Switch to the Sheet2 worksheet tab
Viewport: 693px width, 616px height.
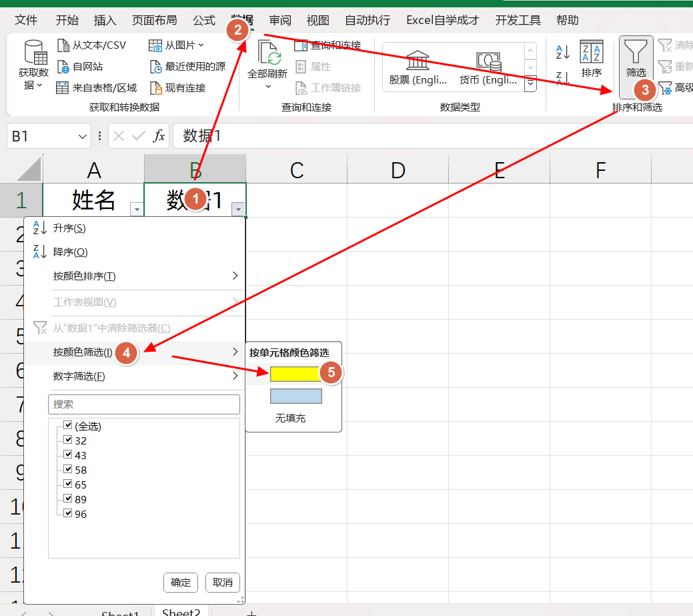[x=181, y=611]
